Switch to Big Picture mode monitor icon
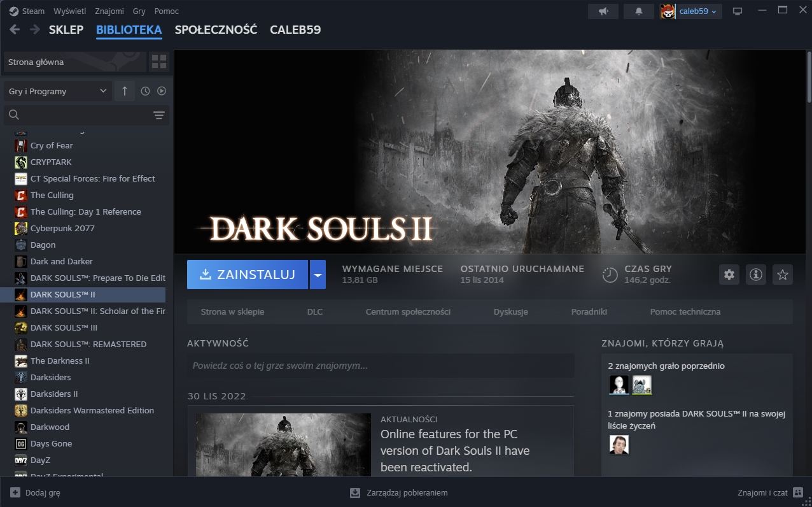 (738, 11)
